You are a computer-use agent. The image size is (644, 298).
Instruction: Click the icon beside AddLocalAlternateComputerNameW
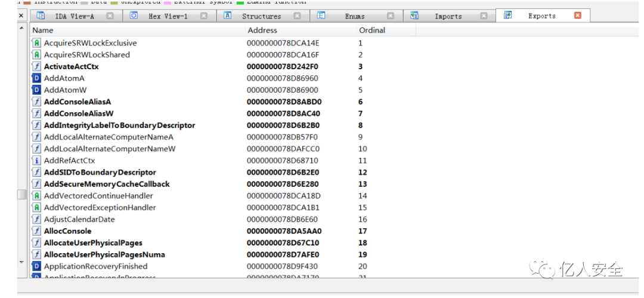[x=36, y=149]
